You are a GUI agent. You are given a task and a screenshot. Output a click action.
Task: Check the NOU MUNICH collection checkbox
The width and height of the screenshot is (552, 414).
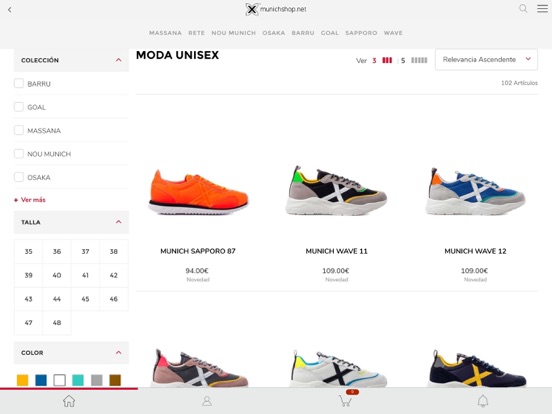[19, 154]
